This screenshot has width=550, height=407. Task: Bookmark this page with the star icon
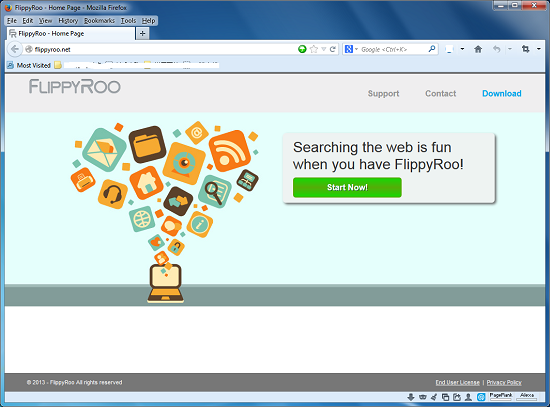pyautogui.click(x=314, y=49)
